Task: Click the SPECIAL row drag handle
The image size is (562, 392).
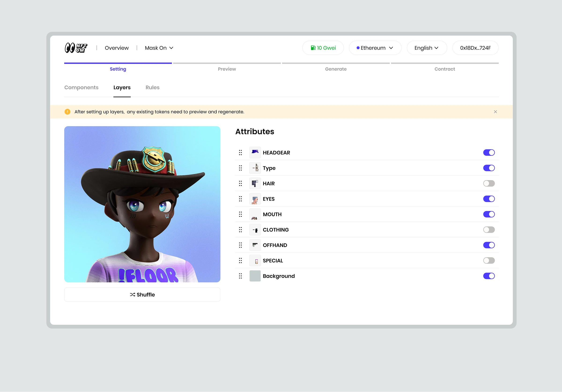Action: pyautogui.click(x=240, y=261)
